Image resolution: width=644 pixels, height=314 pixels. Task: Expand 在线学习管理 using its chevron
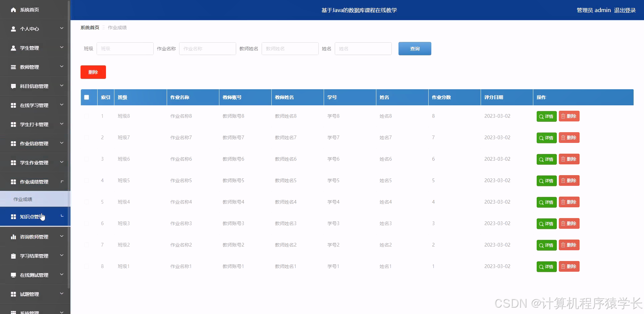[62, 105]
